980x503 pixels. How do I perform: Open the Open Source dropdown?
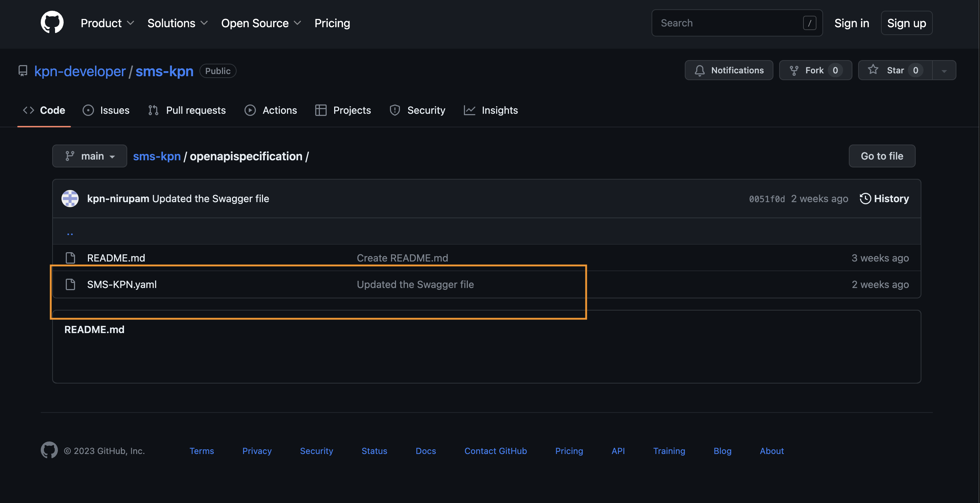tap(261, 23)
